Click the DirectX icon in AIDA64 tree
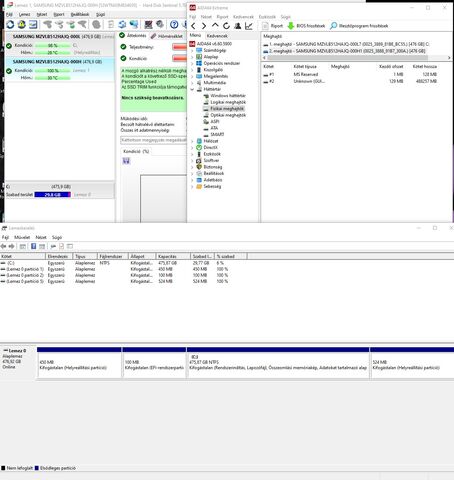Image resolution: width=454 pixels, height=480 pixels. [199, 147]
